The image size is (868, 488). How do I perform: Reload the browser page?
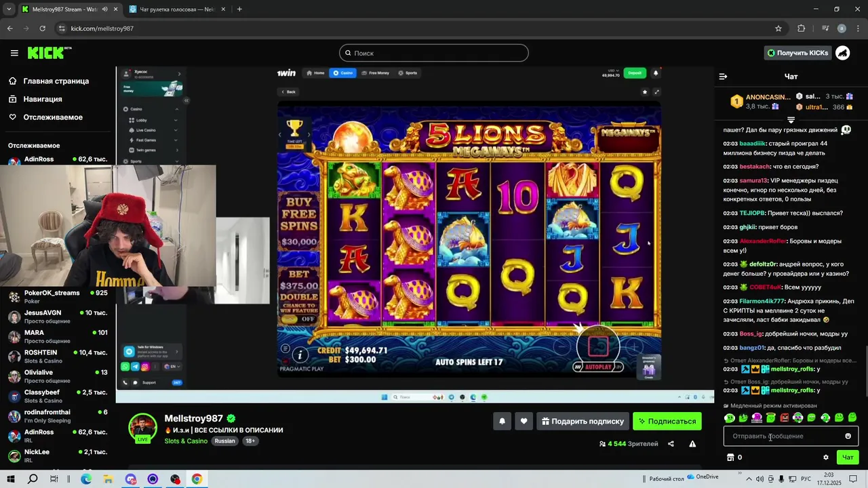click(x=43, y=28)
